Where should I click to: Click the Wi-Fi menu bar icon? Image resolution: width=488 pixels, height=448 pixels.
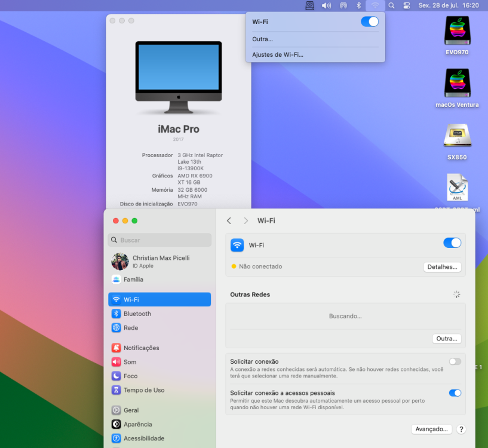click(x=375, y=5)
